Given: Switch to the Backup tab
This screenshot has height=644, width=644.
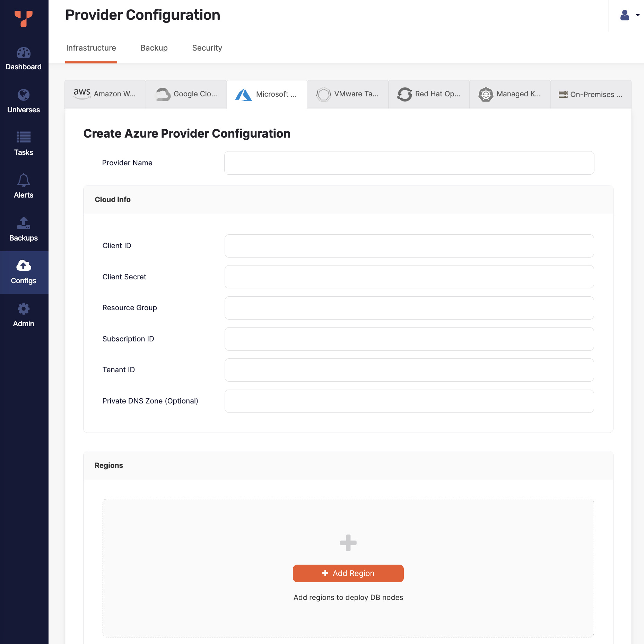Looking at the screenshot, I should click(154, 48).
